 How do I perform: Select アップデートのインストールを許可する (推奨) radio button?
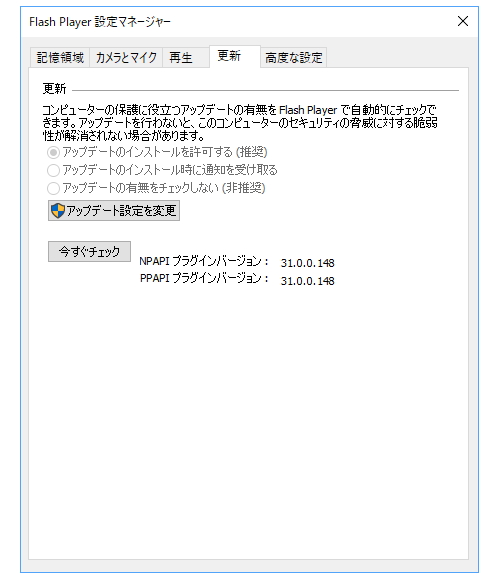[x=54, y=152]
